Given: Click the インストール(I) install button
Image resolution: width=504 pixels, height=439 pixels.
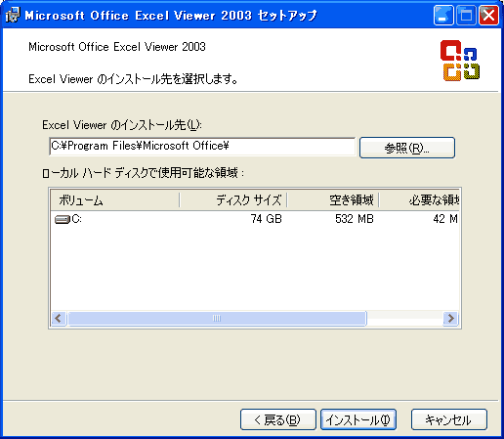Looking at the screenshot, I should click(x=358, y=419).
